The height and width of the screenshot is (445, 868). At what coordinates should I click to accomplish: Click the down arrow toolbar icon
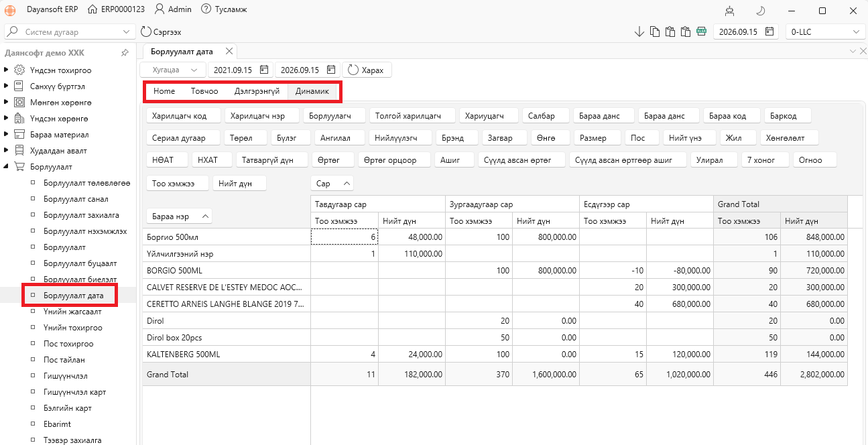point(639,31)
